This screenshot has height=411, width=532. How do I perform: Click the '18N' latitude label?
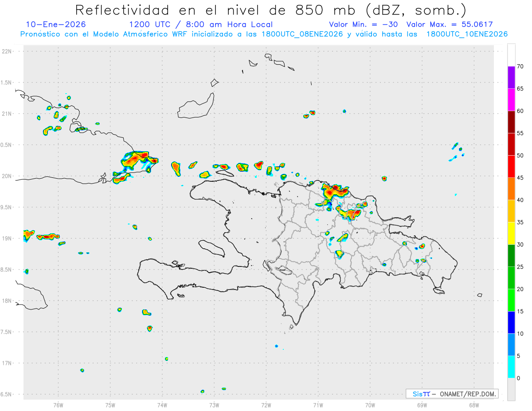(x=7, y=301)
